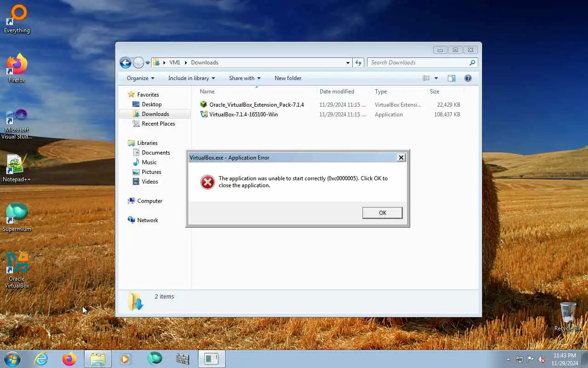Sort by Size column header
Viewport: 588px width, 368px height.
pyautogui.click(x=445, y=92)
